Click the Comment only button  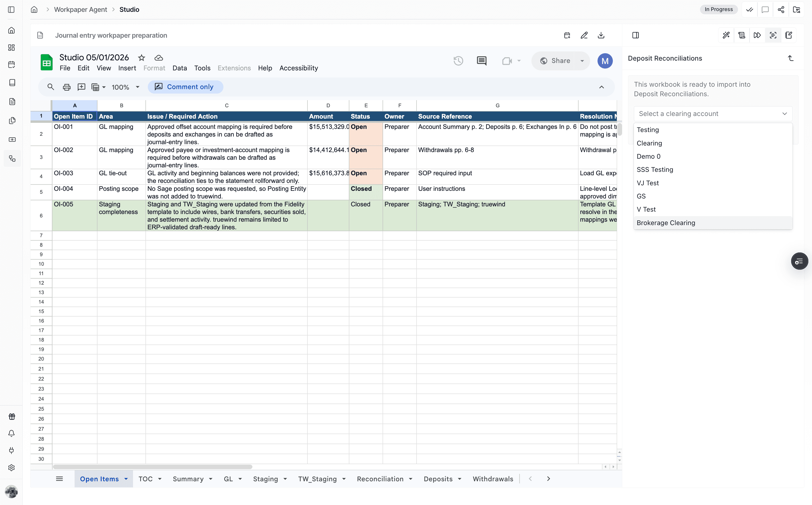coord(185,87)
